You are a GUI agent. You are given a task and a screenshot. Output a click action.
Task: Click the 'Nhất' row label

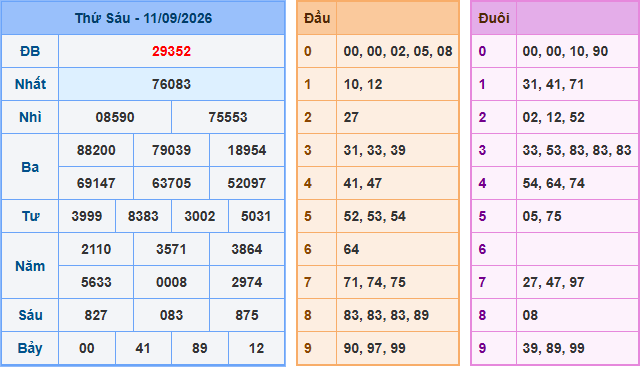(x=30, y=84)
